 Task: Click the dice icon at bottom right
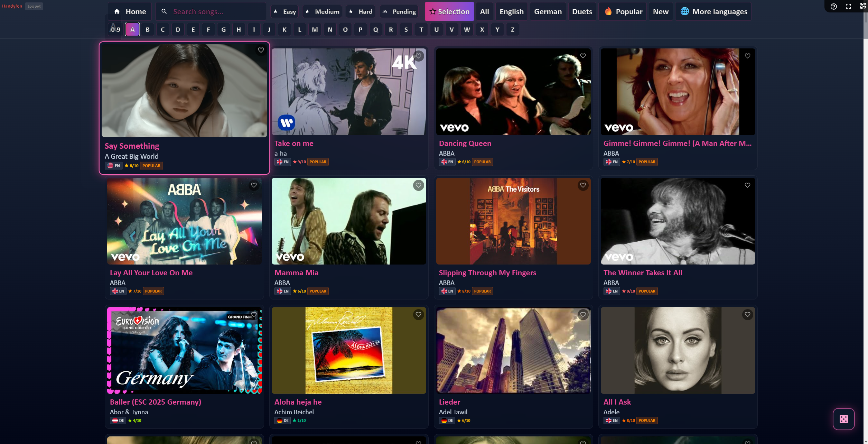[x=843, y=419]
